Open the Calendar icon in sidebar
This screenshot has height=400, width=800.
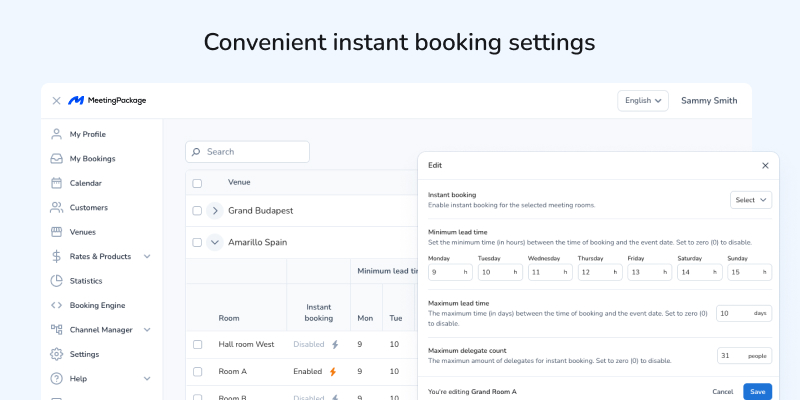[x=57, y=183]
